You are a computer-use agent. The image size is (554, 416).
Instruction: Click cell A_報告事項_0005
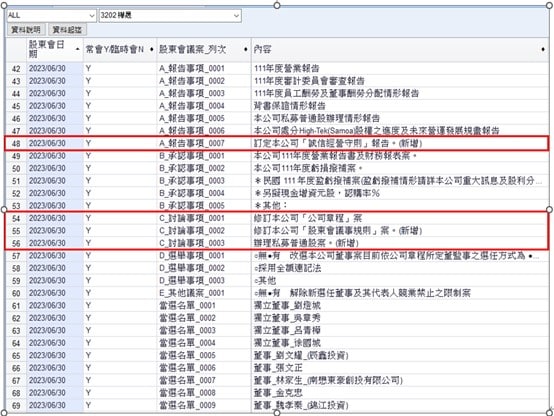204,118
